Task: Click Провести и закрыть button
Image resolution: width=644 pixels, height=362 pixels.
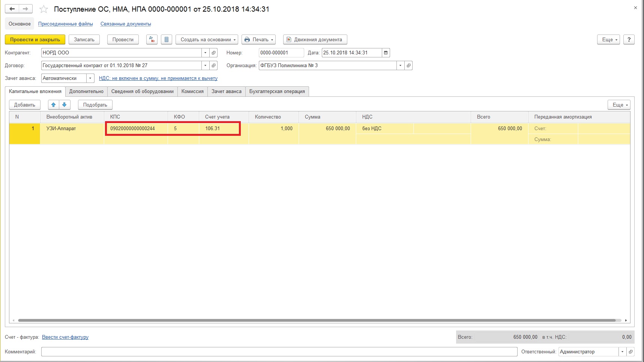Action: [x=35, y=39]
